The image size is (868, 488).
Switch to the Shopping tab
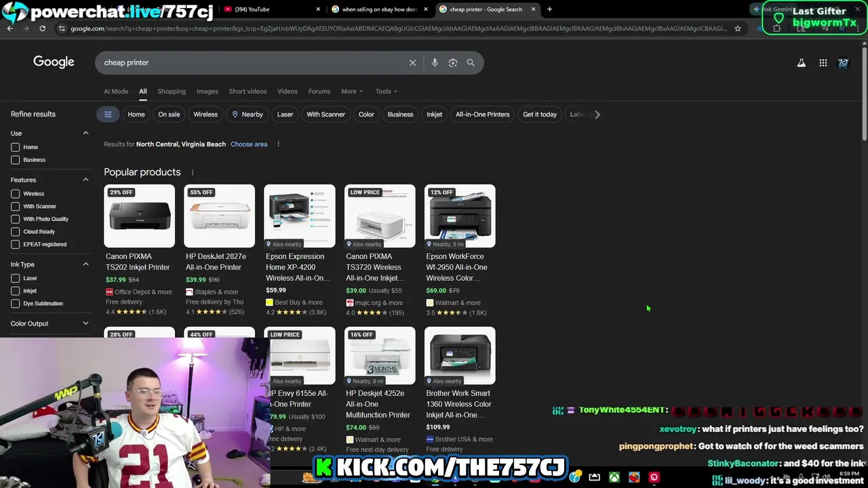(172, 91)
